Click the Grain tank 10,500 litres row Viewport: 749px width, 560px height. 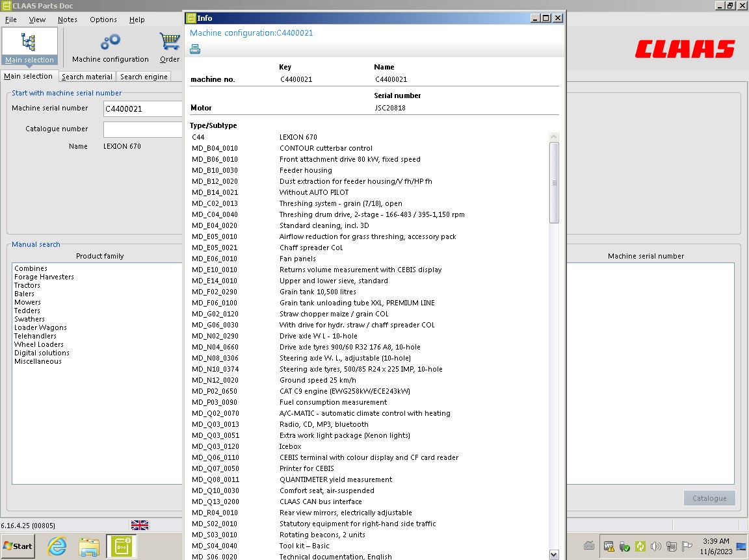pyautogui.click(x=369, y=292)
